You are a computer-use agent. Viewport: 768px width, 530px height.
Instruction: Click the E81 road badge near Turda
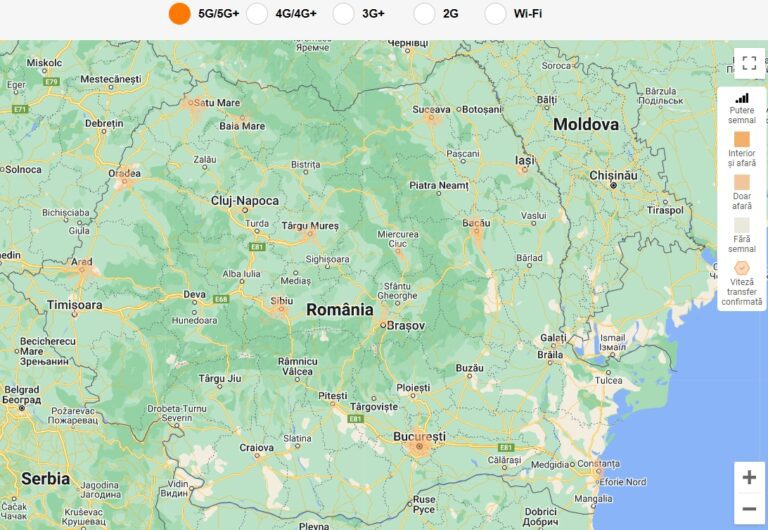[x=258, y=247]
